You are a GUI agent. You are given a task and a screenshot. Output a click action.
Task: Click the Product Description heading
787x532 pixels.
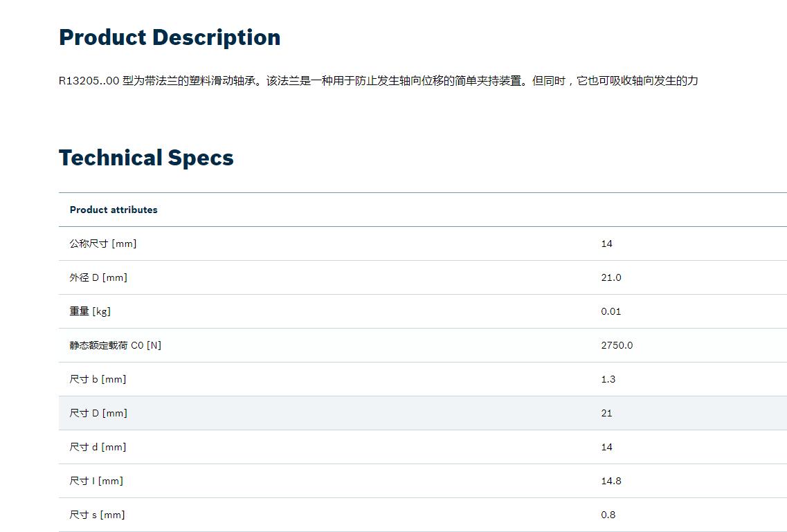(x=170, y=37)
